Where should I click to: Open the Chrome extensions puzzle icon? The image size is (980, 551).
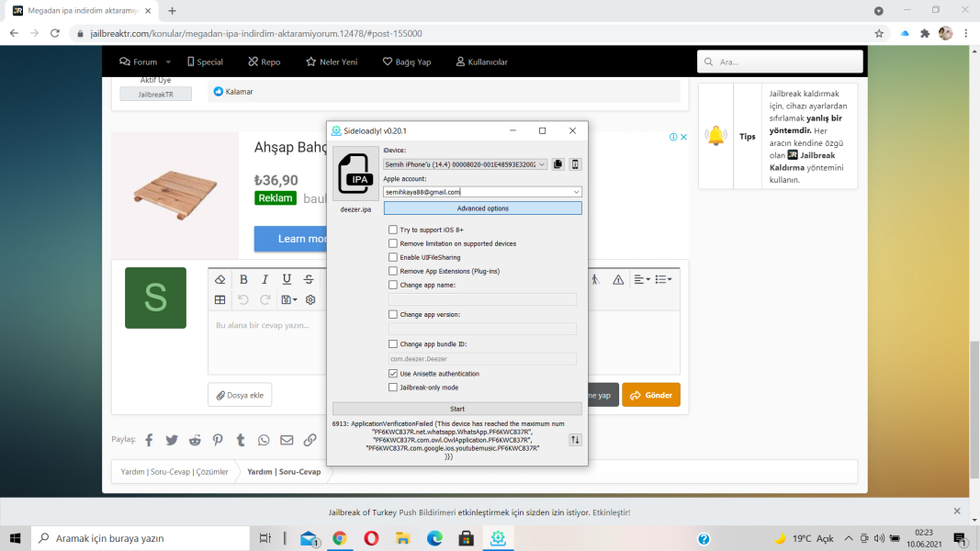[925, 34]
